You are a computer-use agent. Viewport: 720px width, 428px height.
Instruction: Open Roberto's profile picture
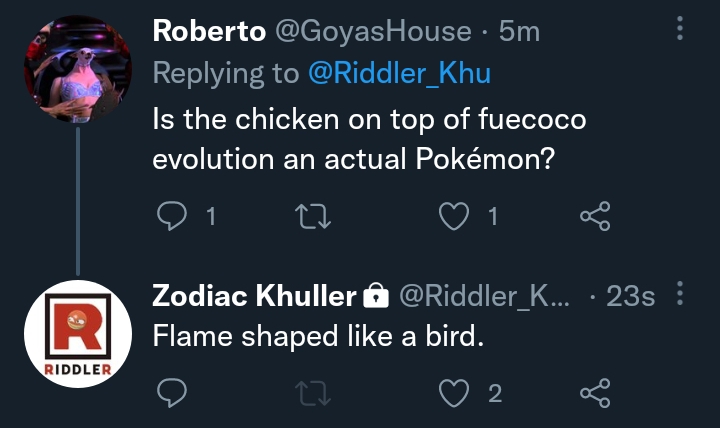[77, 69]
